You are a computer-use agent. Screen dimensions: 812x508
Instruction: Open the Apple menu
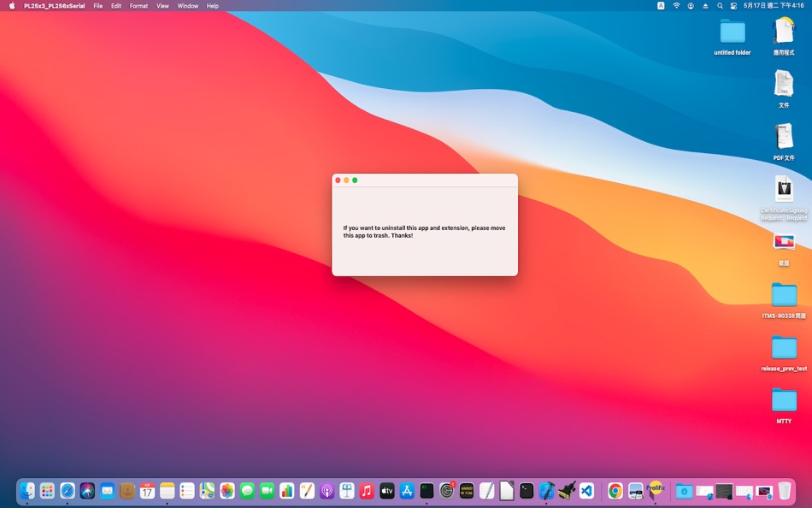12,6
